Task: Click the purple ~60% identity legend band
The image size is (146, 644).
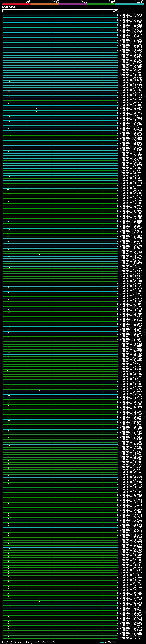Action: click(73, 4)
